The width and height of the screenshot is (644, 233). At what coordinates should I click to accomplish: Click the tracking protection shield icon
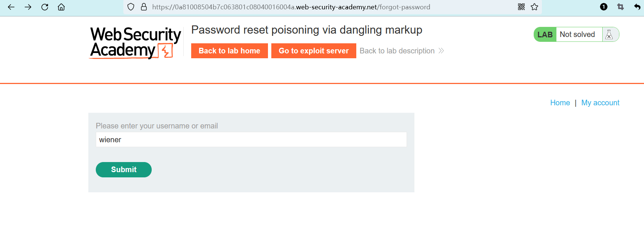pos(131,7)
